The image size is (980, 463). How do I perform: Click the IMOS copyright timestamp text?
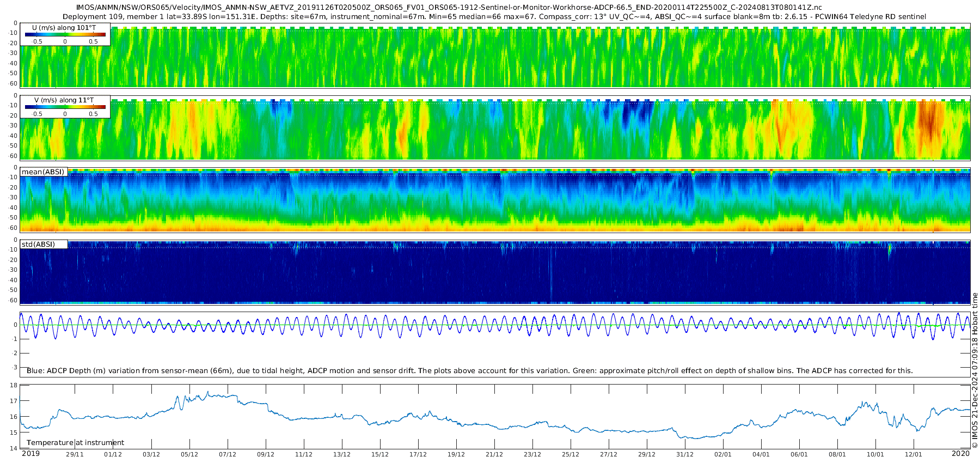(975, 370)
